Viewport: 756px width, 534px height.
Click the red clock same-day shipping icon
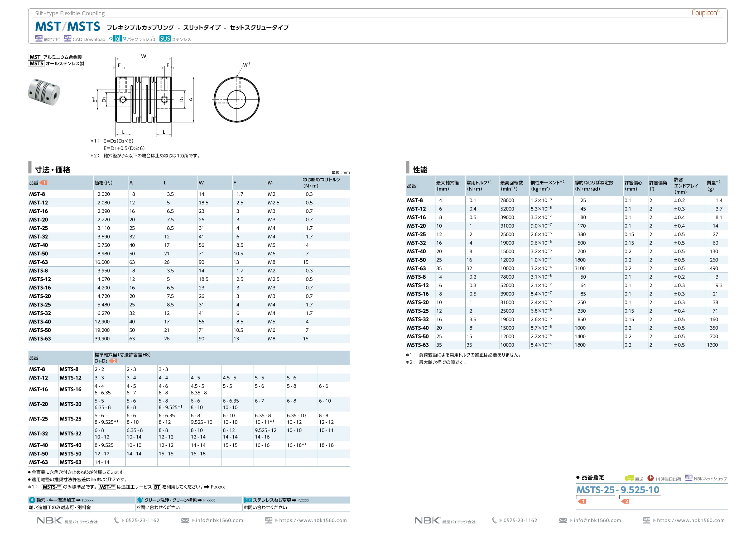[x=650, y=478]
